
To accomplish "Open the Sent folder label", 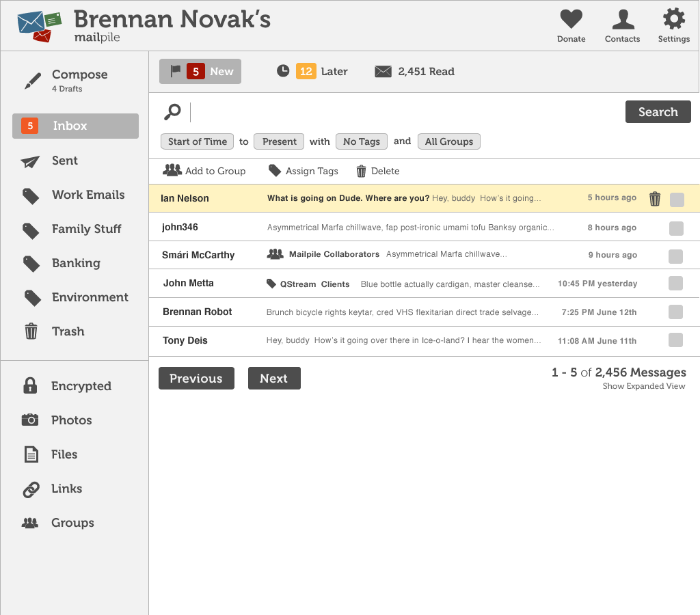I will pos(65,161).
